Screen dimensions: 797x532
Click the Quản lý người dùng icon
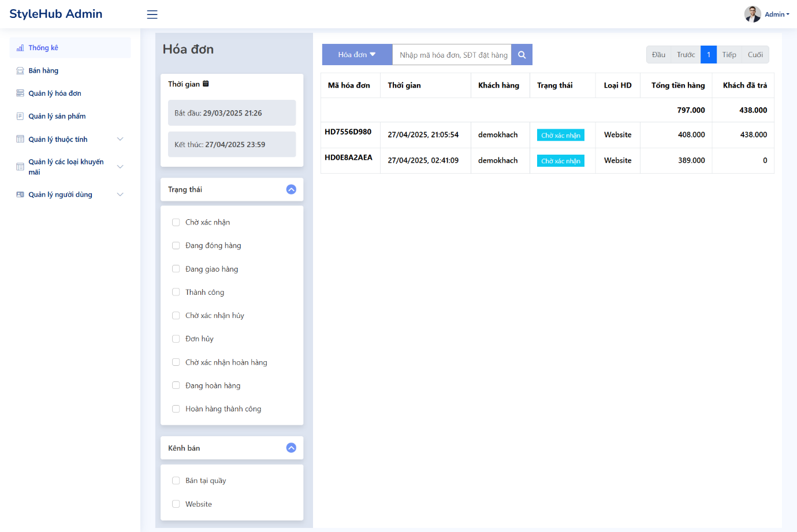tap(20, 194)
